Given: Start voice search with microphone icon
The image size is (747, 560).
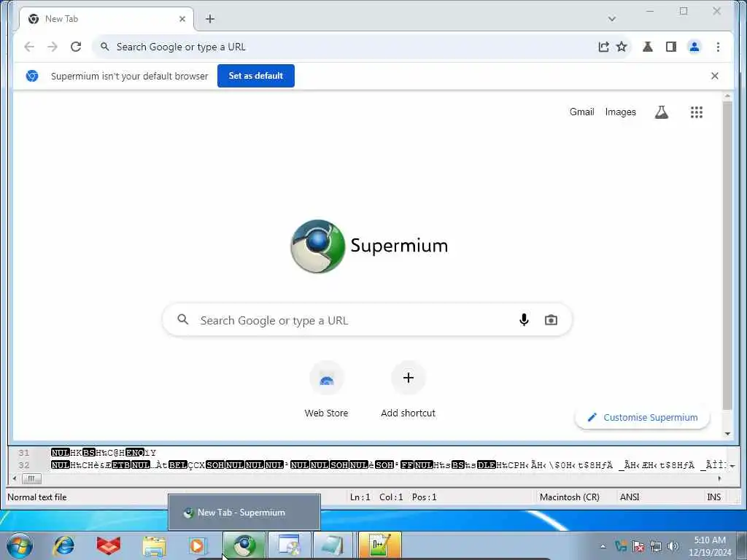Looking at the screenshot, I should (524, 320).
